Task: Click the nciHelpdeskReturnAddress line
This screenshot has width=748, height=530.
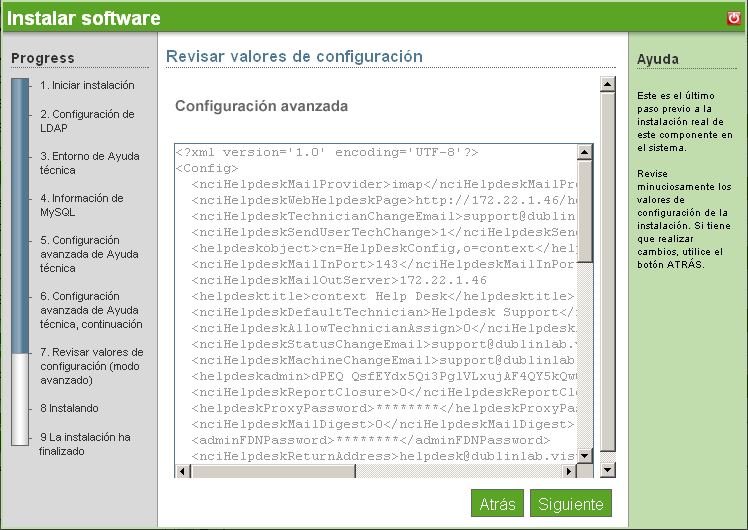Action: click(x=384, y=456)
